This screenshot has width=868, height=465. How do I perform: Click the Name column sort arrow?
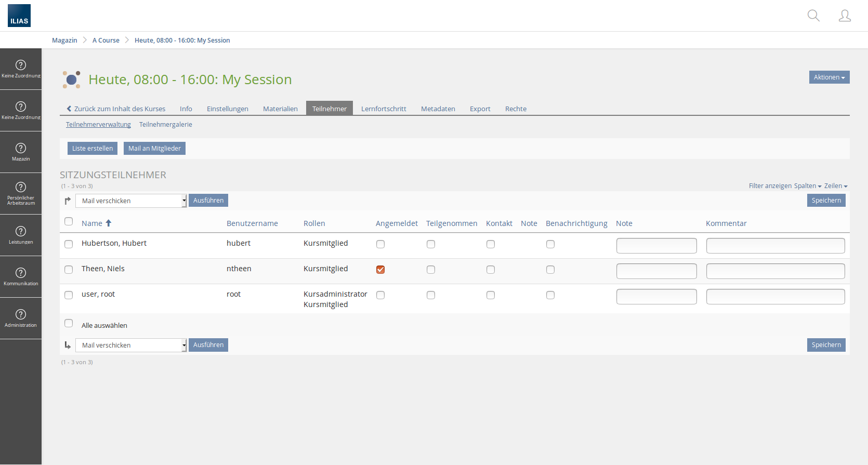109,223
